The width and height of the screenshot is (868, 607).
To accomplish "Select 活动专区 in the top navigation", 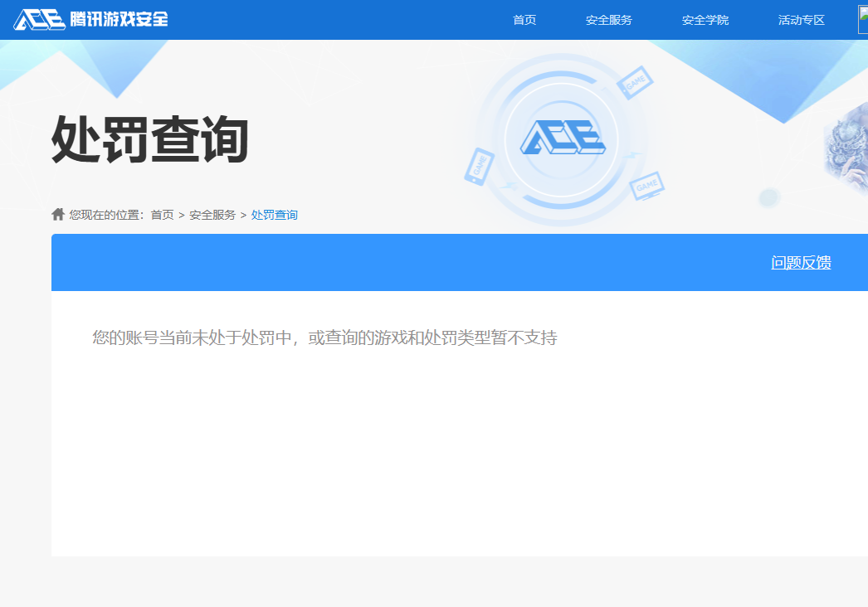I will [800, 20].
